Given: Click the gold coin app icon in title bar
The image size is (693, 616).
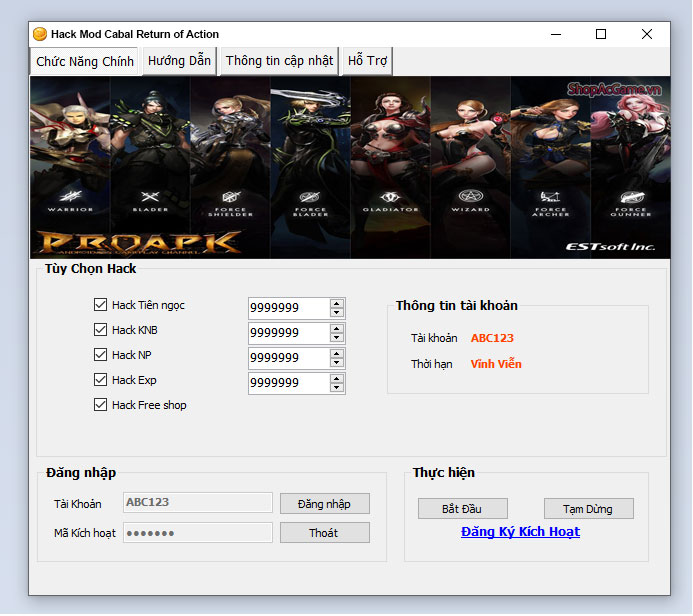Looking at the screenshot, I should point(40,34).
